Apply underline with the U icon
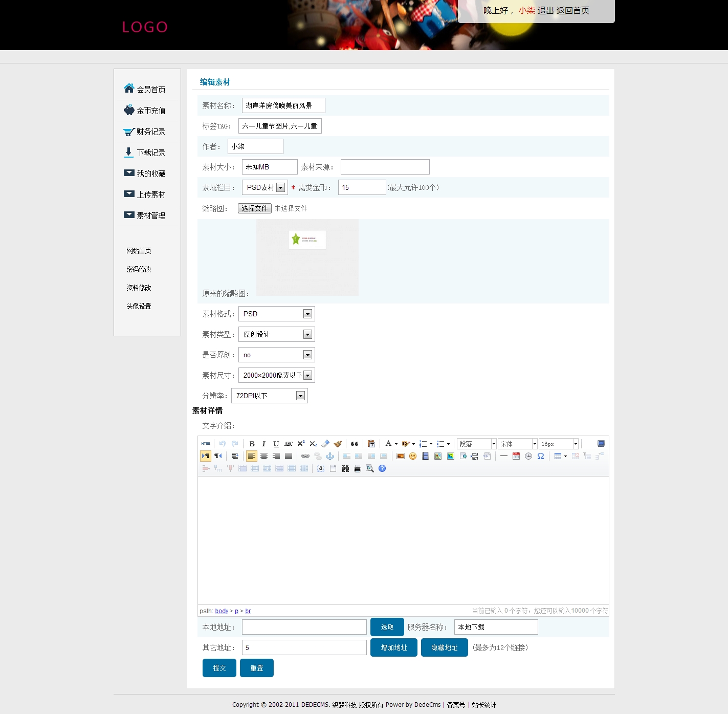This screenshot has height=714, width=728. [x=276, y=444]
